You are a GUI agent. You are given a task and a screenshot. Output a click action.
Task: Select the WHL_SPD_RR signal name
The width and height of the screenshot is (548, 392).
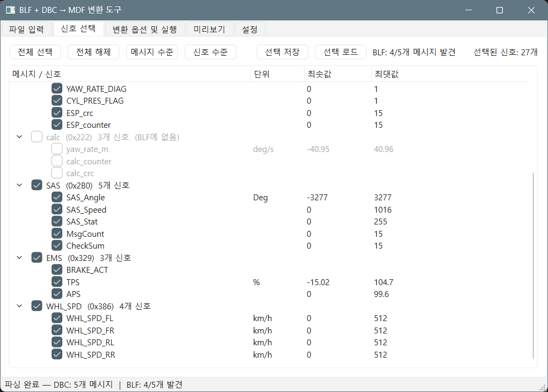tap(91, 354)
